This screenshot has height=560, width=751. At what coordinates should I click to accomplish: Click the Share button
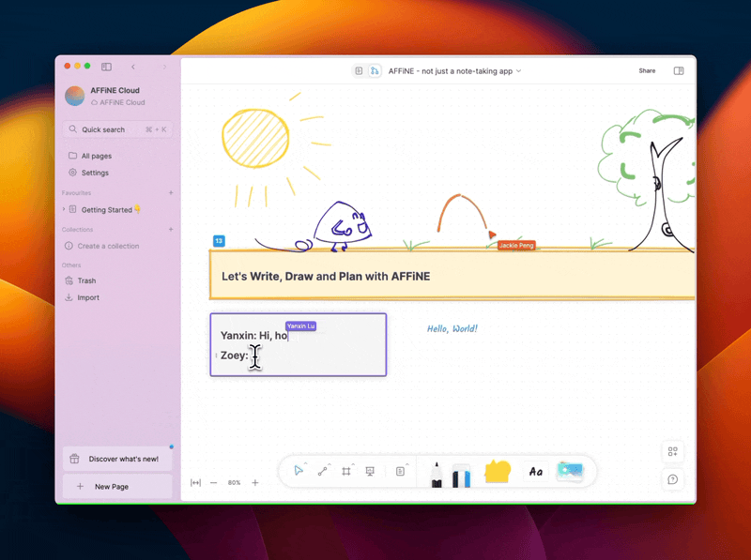coord(647,71)
